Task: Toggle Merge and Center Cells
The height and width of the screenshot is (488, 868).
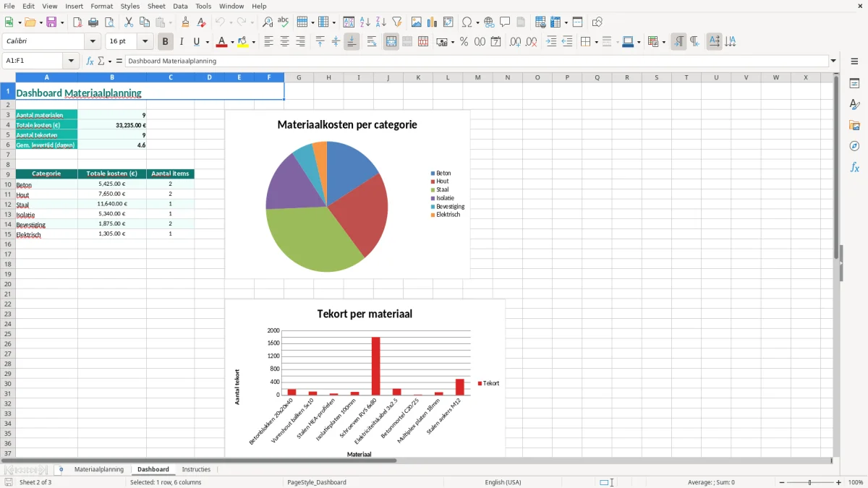Action: [391, 42]
